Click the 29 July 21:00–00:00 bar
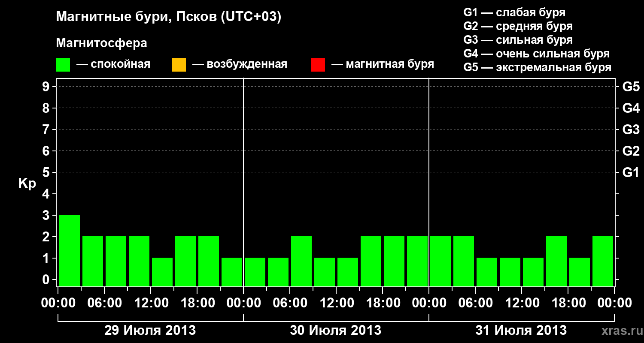 [x=232, y=272]
